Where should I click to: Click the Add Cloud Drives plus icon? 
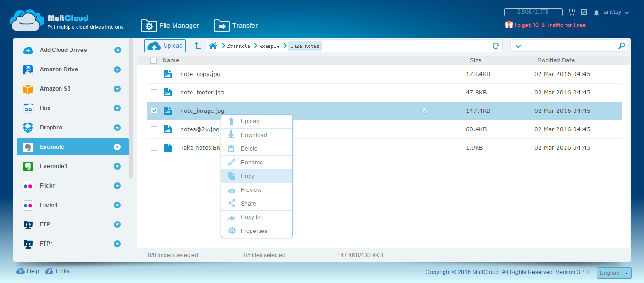point(28,50)
